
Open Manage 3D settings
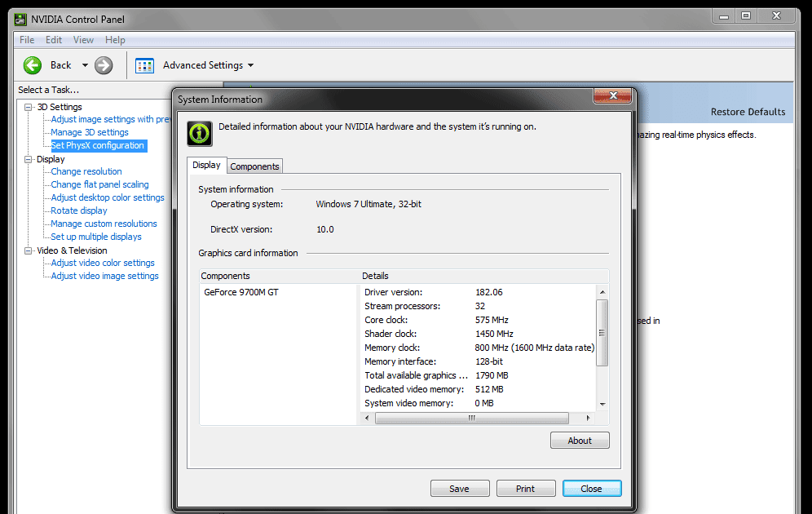pos(90,132)
